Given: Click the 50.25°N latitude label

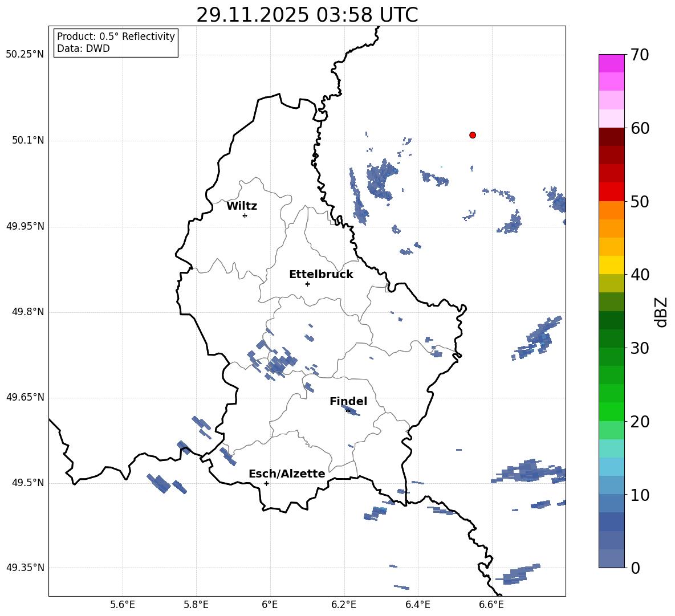Looking at the screenshot, I should (25, 55).
